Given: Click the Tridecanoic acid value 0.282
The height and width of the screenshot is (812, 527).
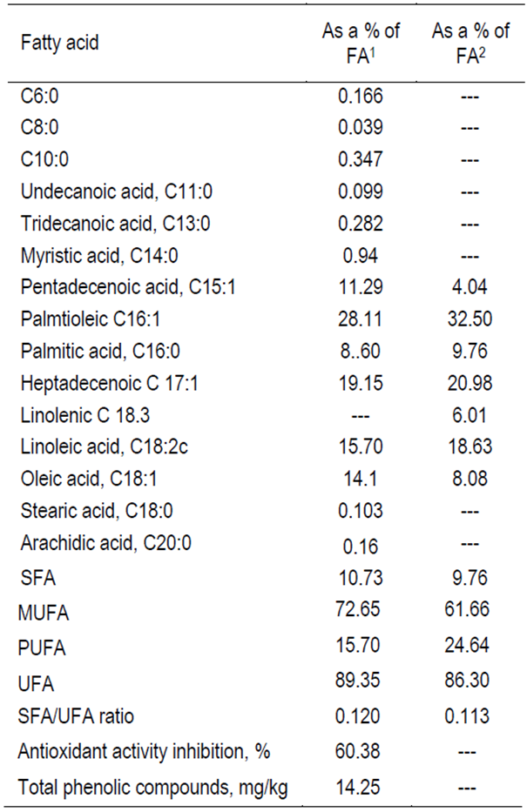Looking at the screenshot, I should [361, 224].
